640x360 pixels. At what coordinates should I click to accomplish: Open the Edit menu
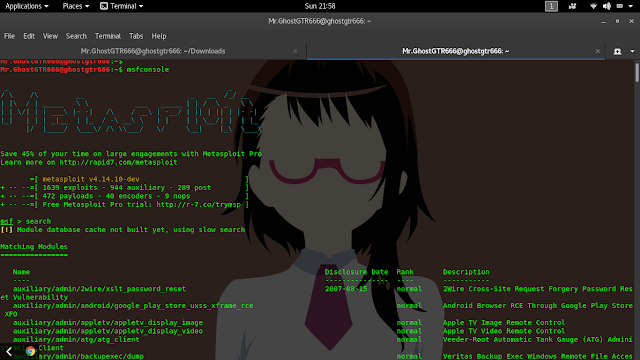[29, 36]
